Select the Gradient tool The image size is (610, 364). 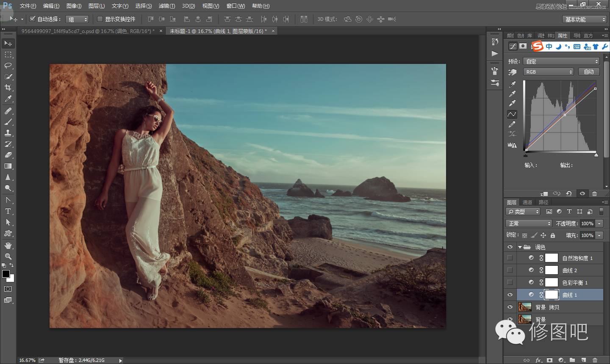point(8,166)
